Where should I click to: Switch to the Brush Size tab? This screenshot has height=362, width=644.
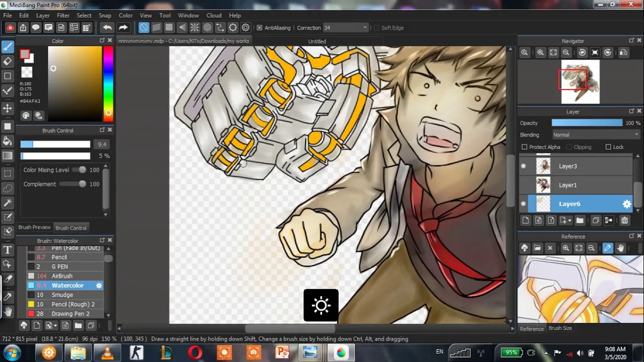point(560,328)
